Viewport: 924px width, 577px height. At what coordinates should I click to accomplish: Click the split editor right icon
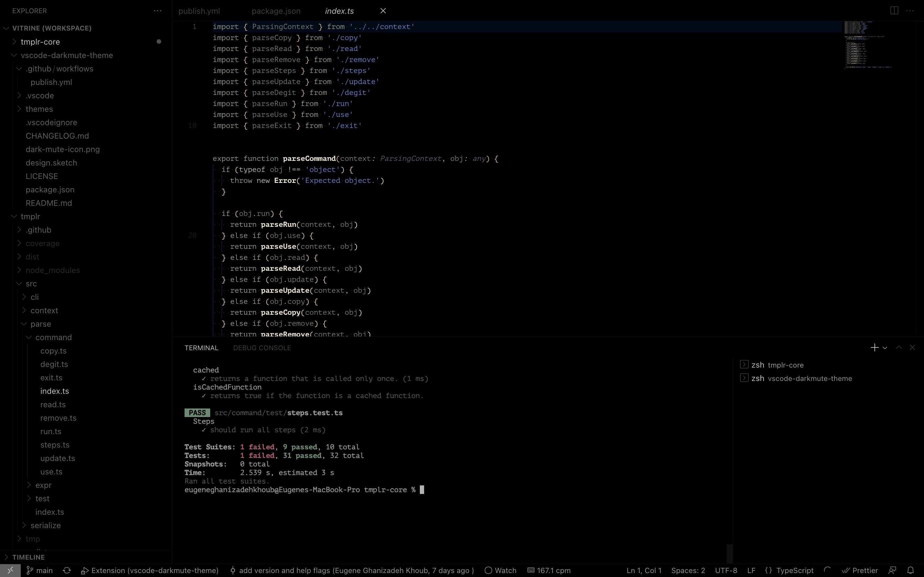coord(894,11)
